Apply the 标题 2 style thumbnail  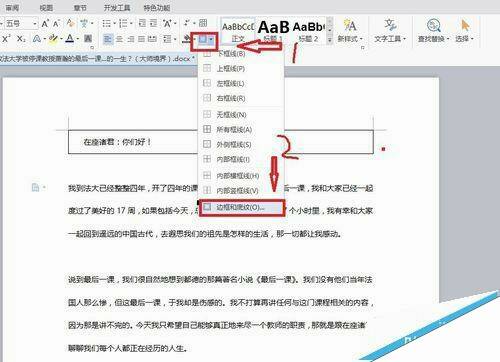(308, 31)
